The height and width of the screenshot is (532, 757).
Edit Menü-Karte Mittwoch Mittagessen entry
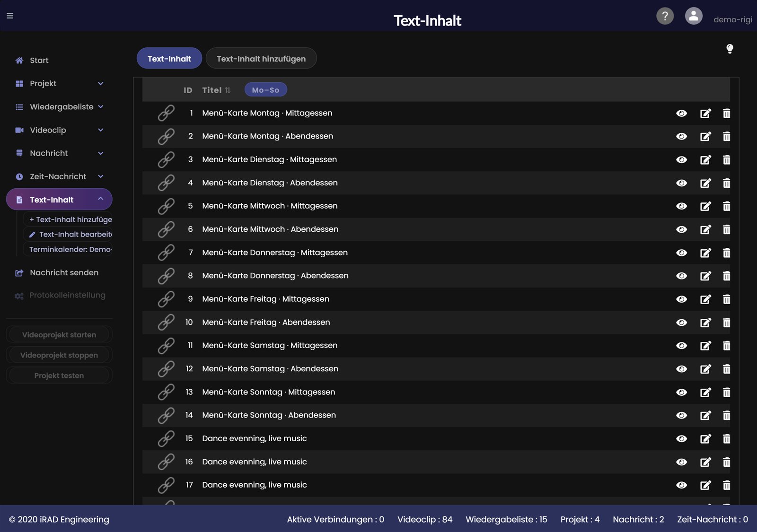tap(705, 206)
